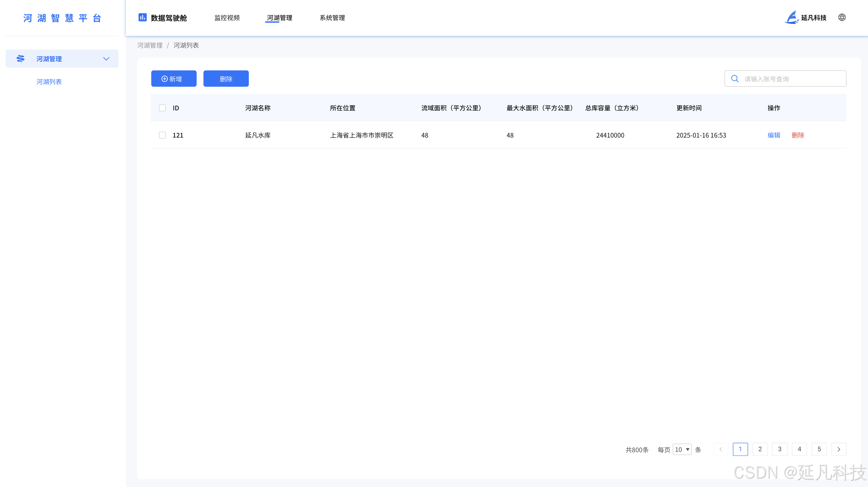Click red 删除 link in row 121
Image resolution: width=868 pixels, height=487 pixels.
798,135
